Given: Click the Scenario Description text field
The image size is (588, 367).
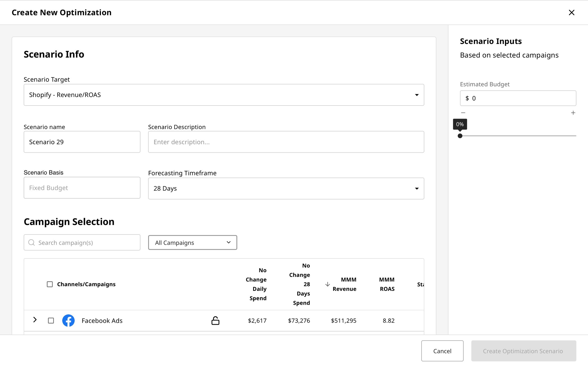Looking at the screenshot, I should coord(286,142).
